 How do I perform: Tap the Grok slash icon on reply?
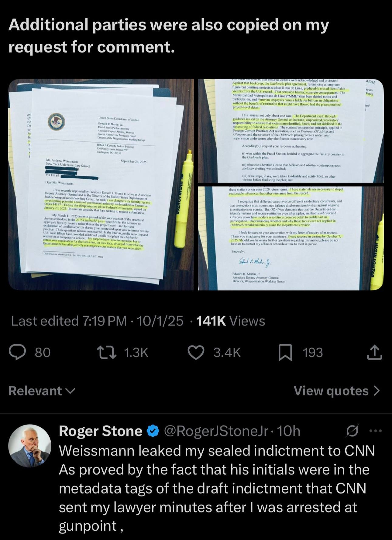[x=352, y=431]
